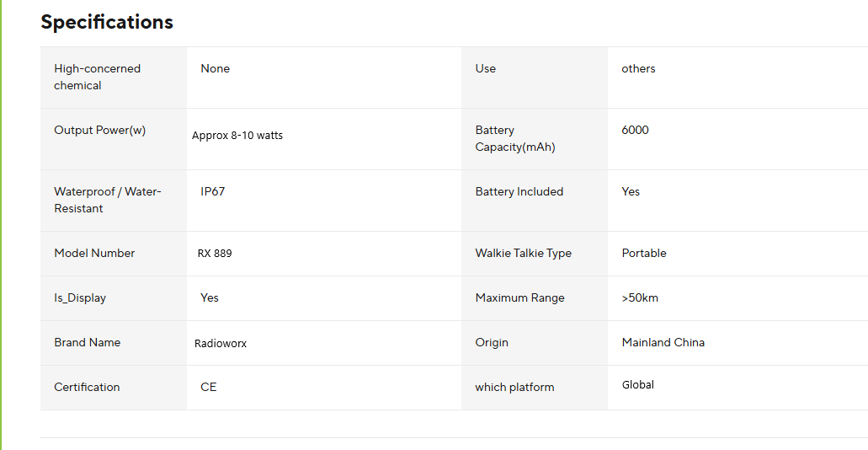Click the which platform label

[514, 387]
